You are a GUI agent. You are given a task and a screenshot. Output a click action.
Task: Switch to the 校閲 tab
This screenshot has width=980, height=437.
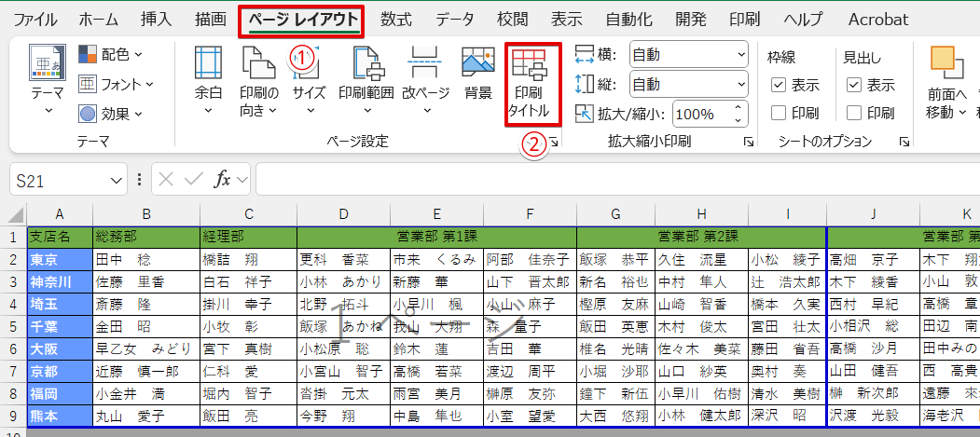pyautogui.click(x=513, y=20)
